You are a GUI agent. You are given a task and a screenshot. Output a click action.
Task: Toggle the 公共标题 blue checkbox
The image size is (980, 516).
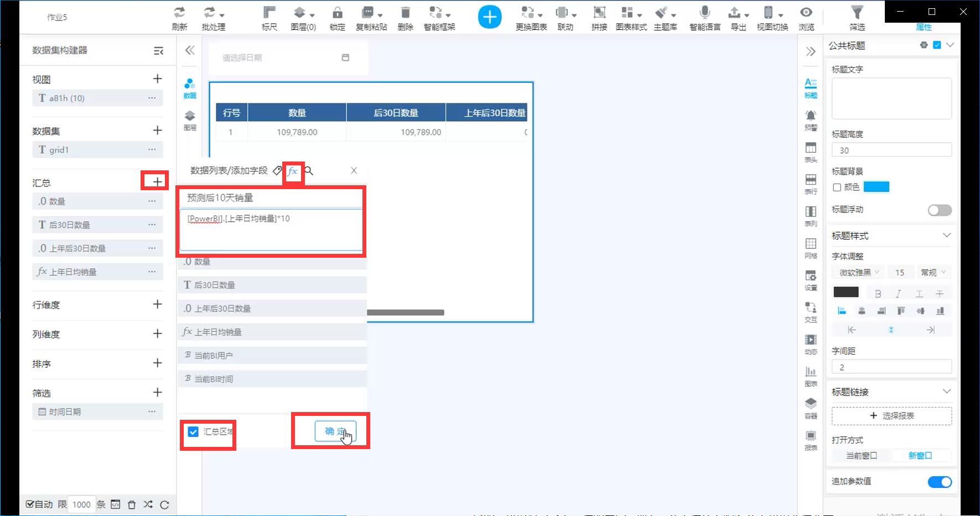[937, 45]
